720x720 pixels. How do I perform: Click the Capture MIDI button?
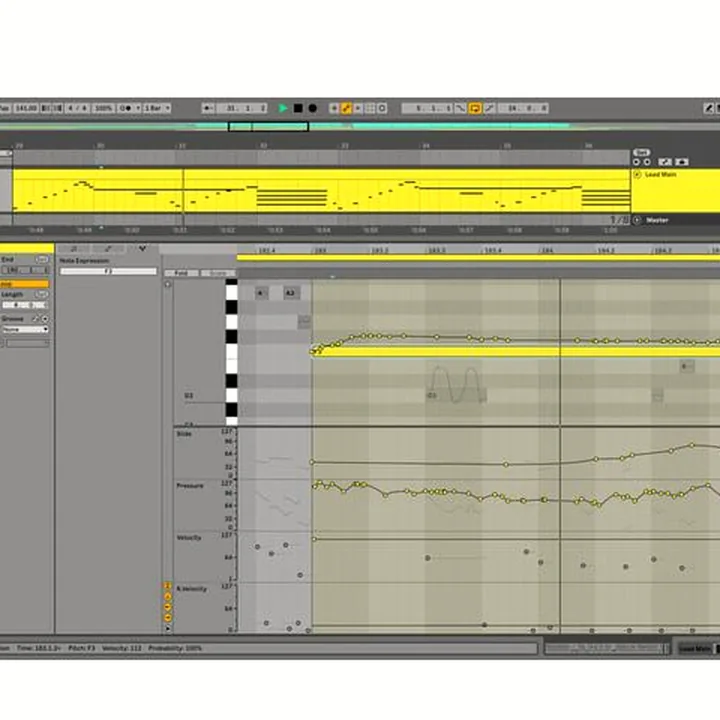370,108
